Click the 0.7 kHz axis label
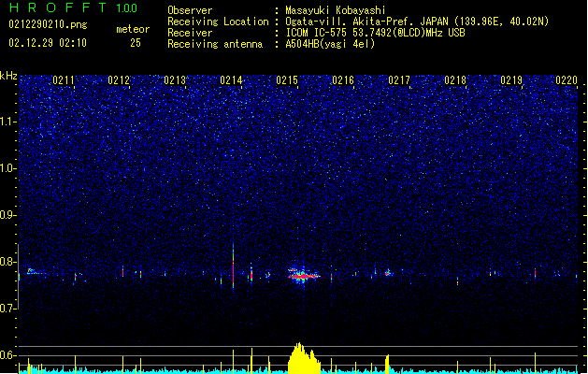The height and width of the screenshot is (374, 588). click(8, 309)
